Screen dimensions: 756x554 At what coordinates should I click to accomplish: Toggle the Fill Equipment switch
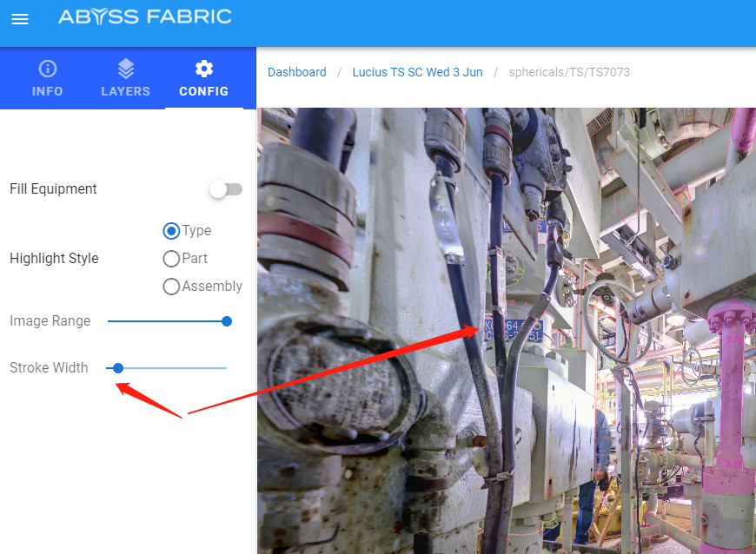[x=225, y=189]
